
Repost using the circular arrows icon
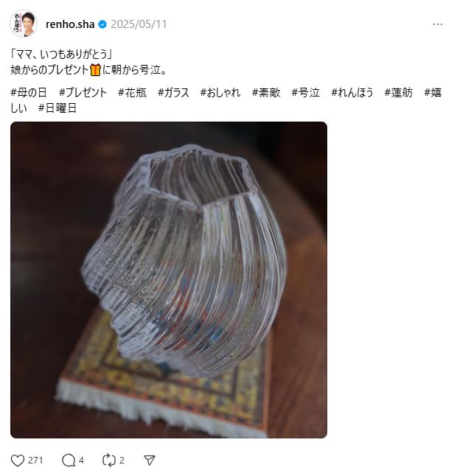108,461
